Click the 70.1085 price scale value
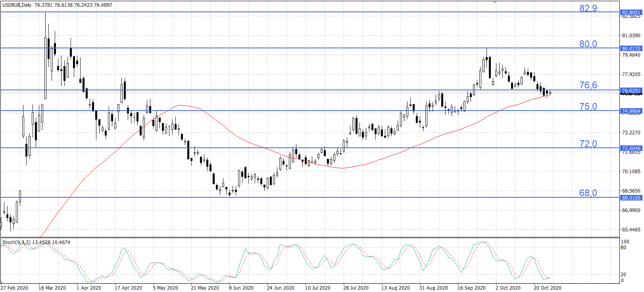The height and width of the screenshot is (292, 644). 631,172
